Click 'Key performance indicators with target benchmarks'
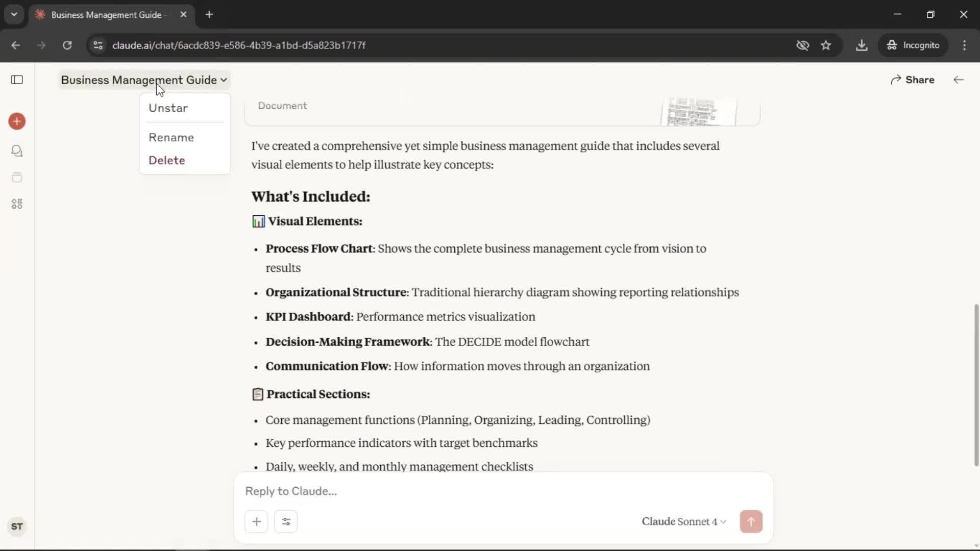The width and height of the screenshot is (980, 551). tap(401, 443)
